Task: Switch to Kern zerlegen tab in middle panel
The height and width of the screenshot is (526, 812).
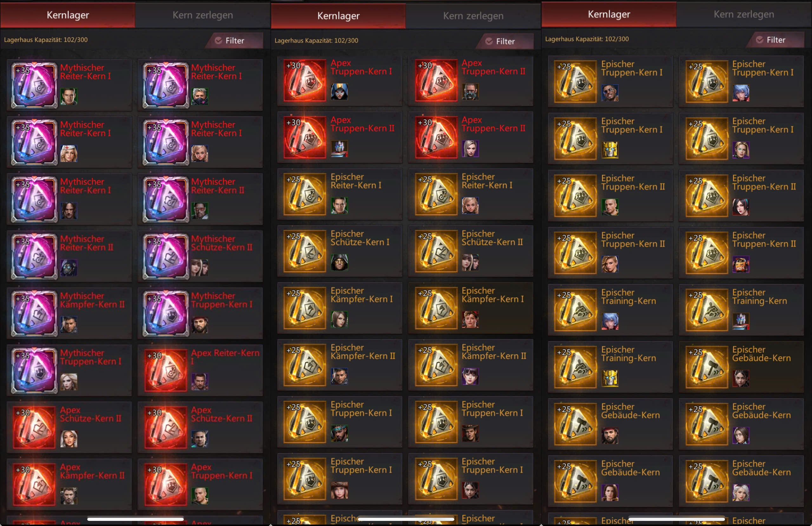Action: pos(473,16)
